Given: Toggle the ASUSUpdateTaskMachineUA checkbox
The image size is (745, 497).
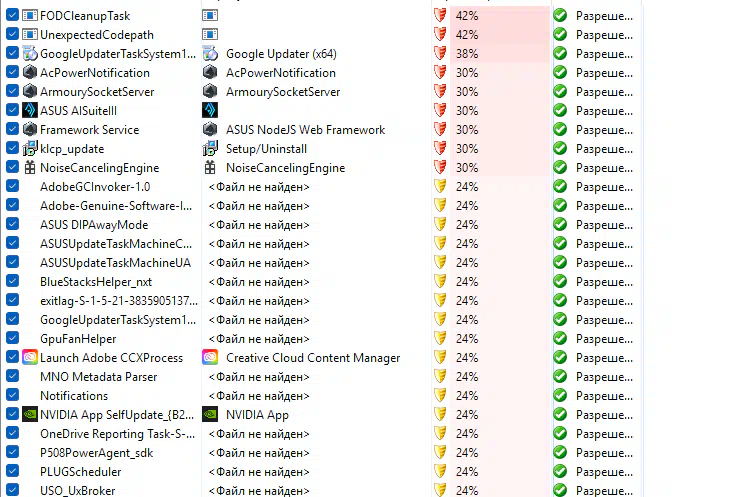Looking at the screenshot, I should click(x=12, y=262).
